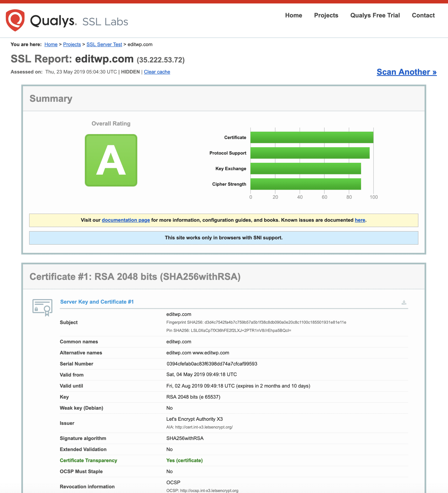
Task: Click Scan Another to test a new site
Action: pos(406,72)
